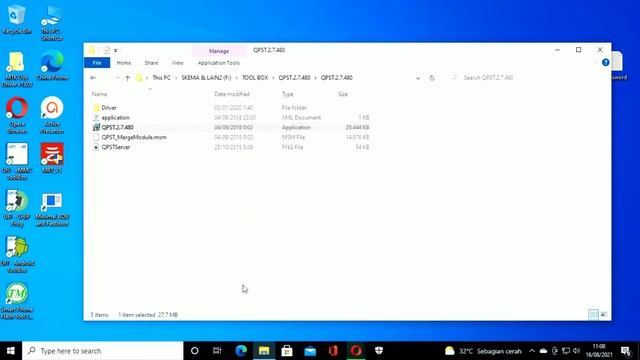Open the clock and date on taskbar
640x360 pixels.
point(599,351)
